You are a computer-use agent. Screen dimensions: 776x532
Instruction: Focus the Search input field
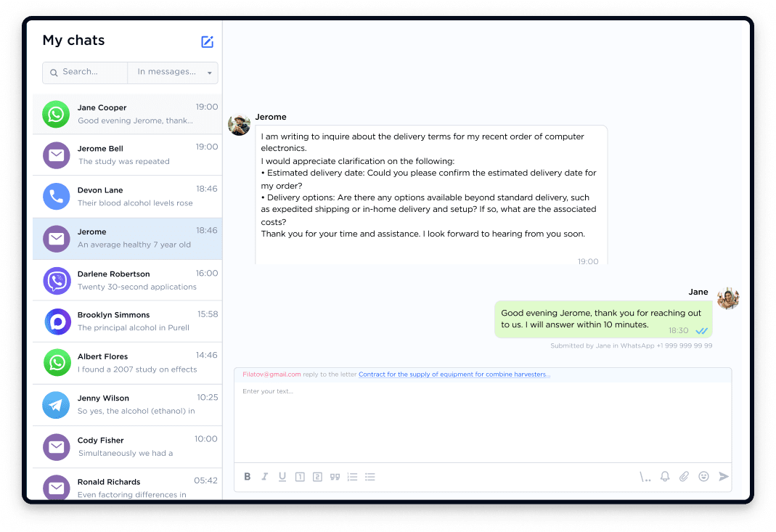tap(85, 73)
